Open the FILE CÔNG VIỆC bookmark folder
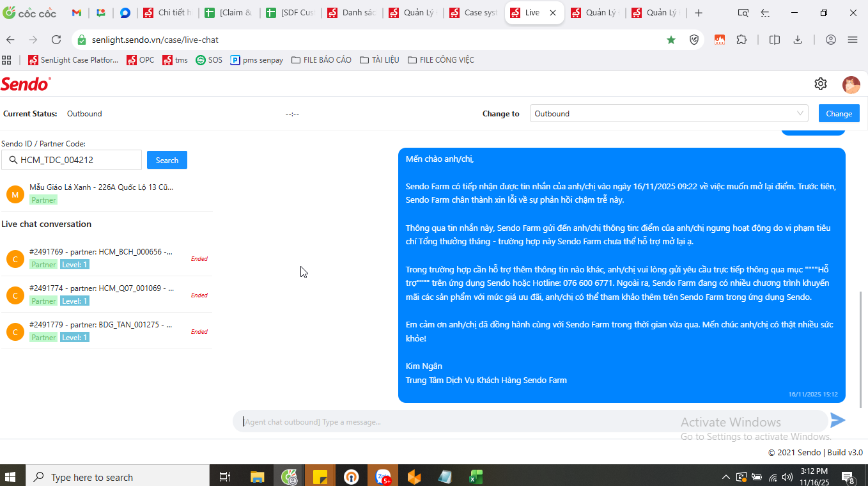Screen dimensions: 868x486 [440, 60]
